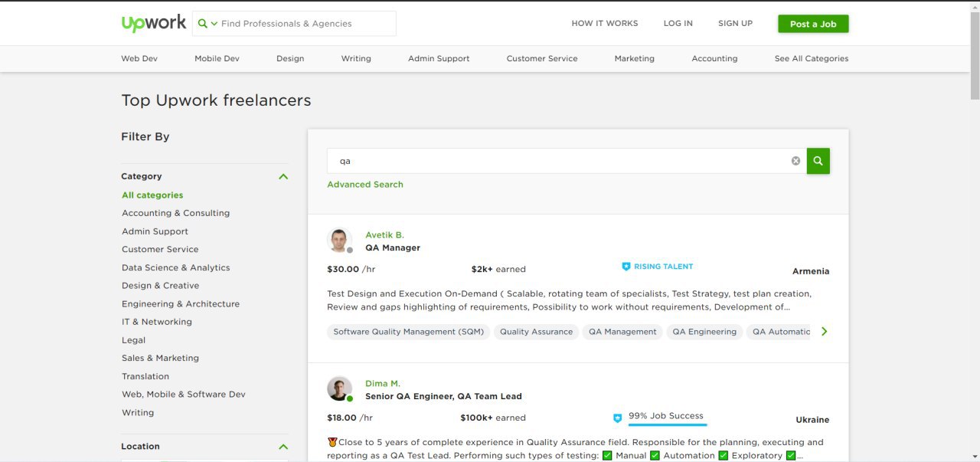Select Admin Support in nav bar
The width and height of the screenshot is (980, 462).
click(x=439, y=58)
